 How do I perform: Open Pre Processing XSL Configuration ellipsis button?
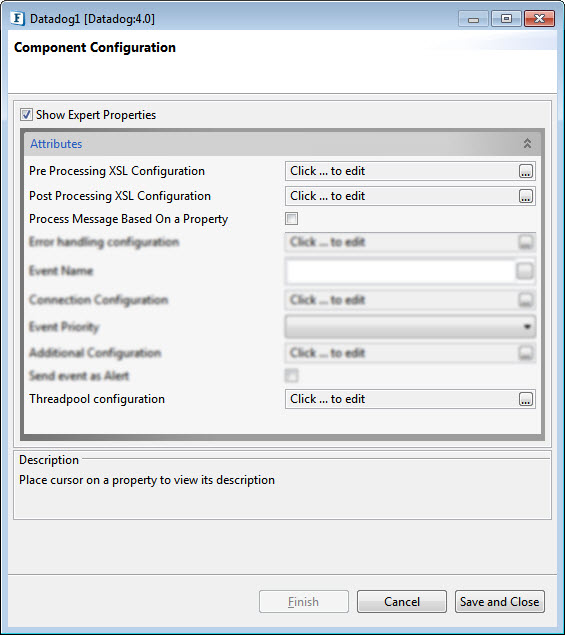pyautogui.click(x=526, y=171)
